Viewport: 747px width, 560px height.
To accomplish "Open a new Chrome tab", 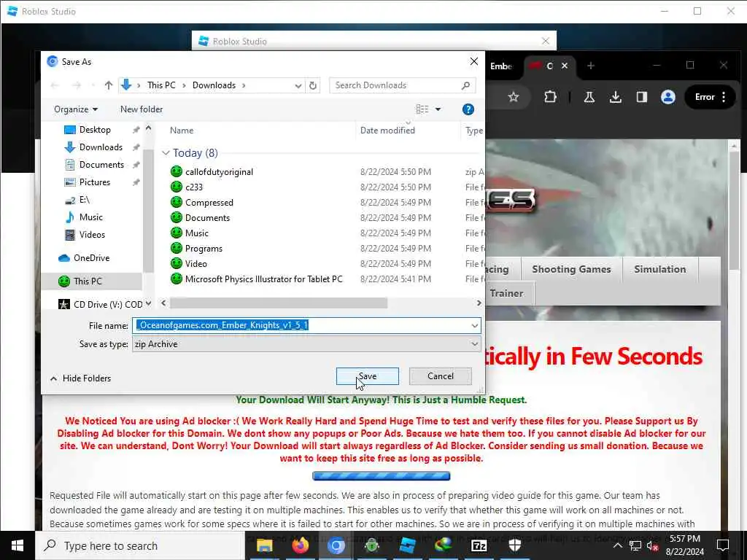I will click(x=591, y=66).
